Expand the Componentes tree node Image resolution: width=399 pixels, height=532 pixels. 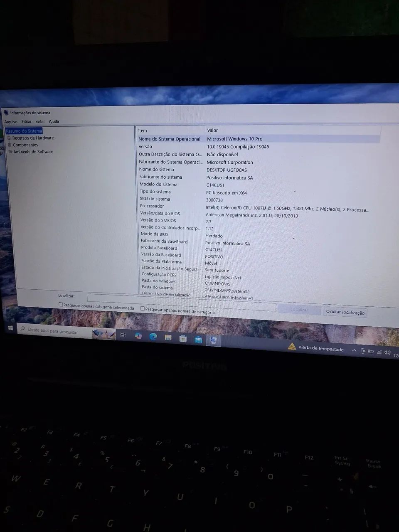pyautogui.click(x=10, y=145)
